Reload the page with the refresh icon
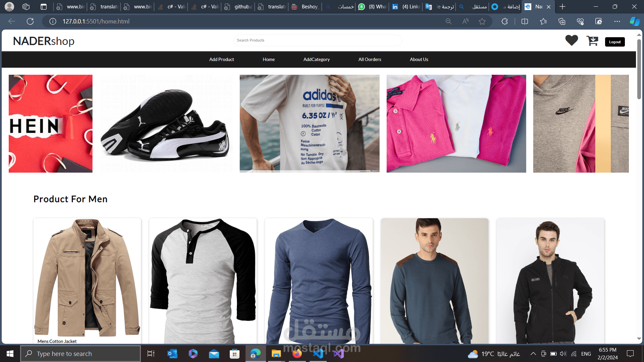644x362 pixels. [30, 21]
